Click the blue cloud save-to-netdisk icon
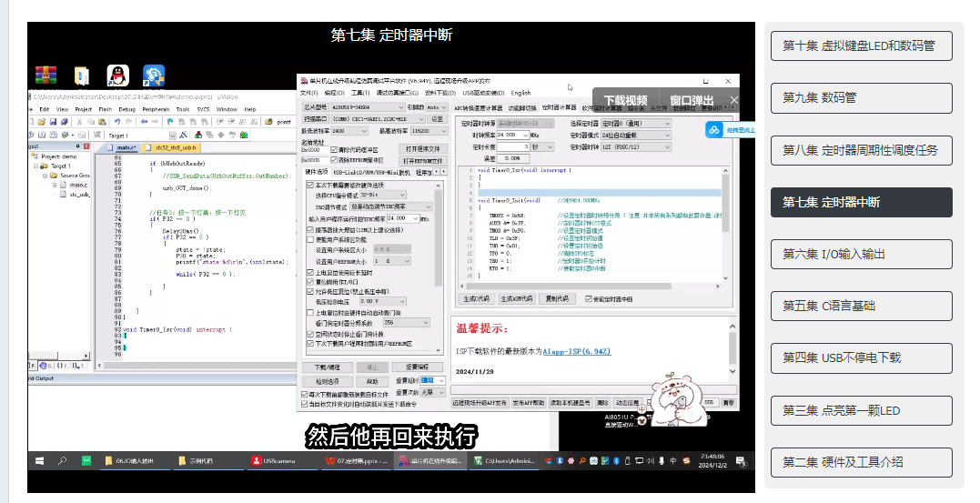The image size is (980, 503). [713, 129]
